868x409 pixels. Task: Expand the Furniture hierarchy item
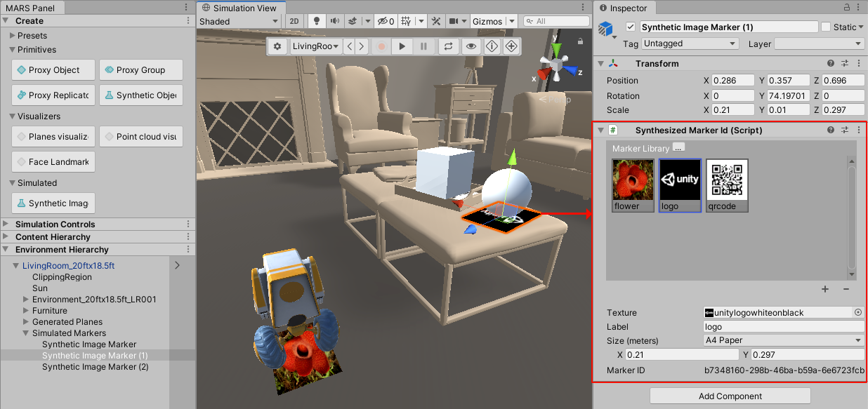26,311
